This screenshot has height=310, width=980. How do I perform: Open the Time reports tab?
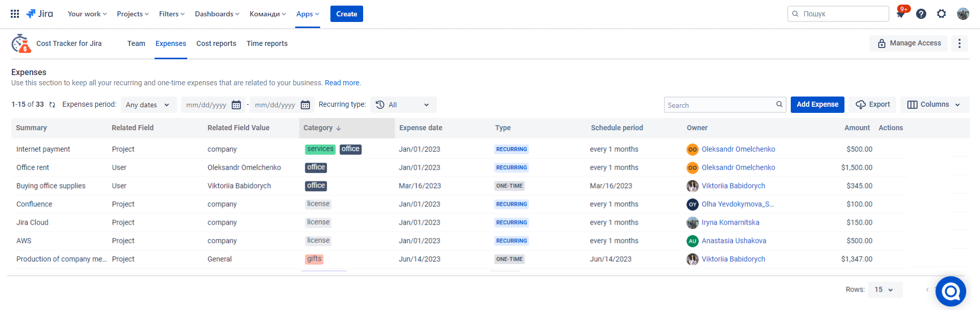(267, 43)
